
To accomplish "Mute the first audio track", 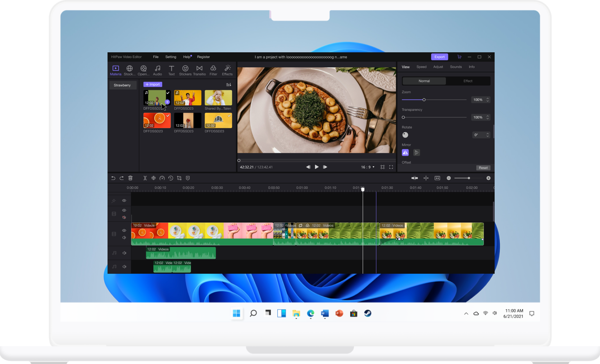I will pos(124,253).
